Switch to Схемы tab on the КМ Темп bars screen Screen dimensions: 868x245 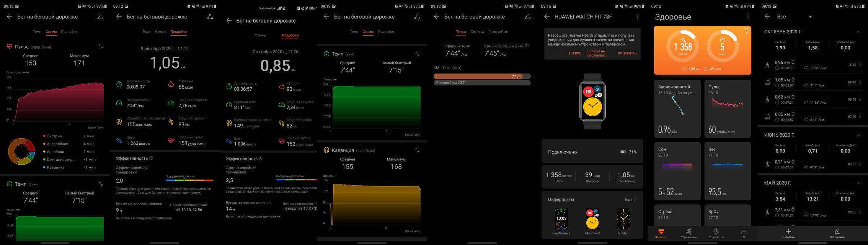[477, 32]
